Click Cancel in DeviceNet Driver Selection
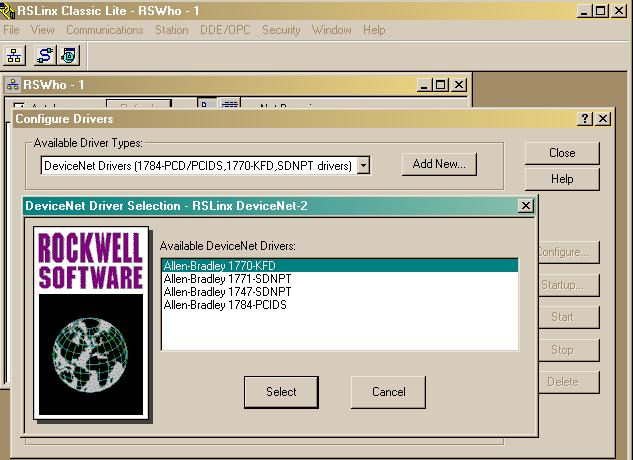 (388, 392)
